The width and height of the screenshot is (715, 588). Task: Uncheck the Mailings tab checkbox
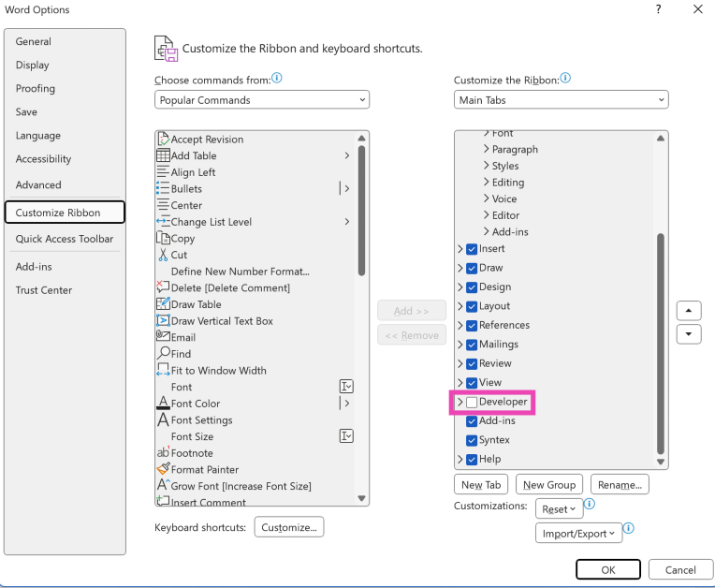coord(472,345)
